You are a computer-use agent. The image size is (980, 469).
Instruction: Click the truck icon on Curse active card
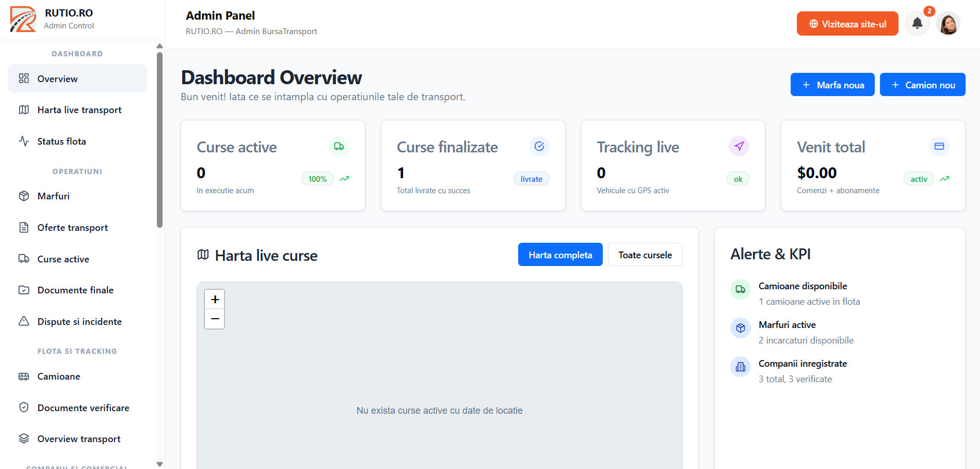pyautogui.click(x=339, y=146)
